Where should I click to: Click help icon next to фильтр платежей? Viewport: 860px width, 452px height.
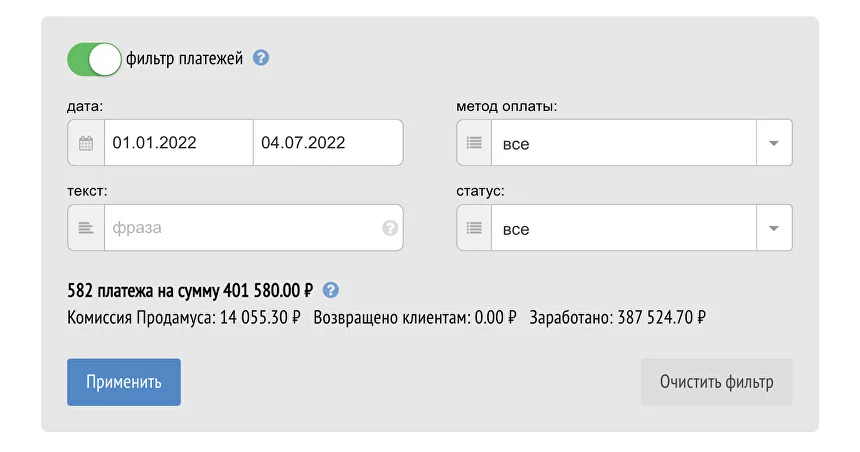[x=261, y=58]
